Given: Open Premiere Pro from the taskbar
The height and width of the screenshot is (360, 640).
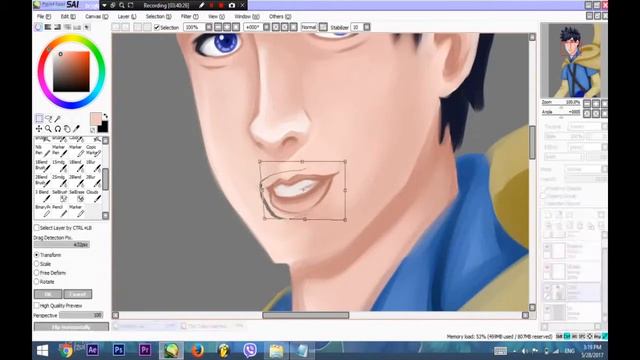Looking at the screenshot, I should 144,350.
